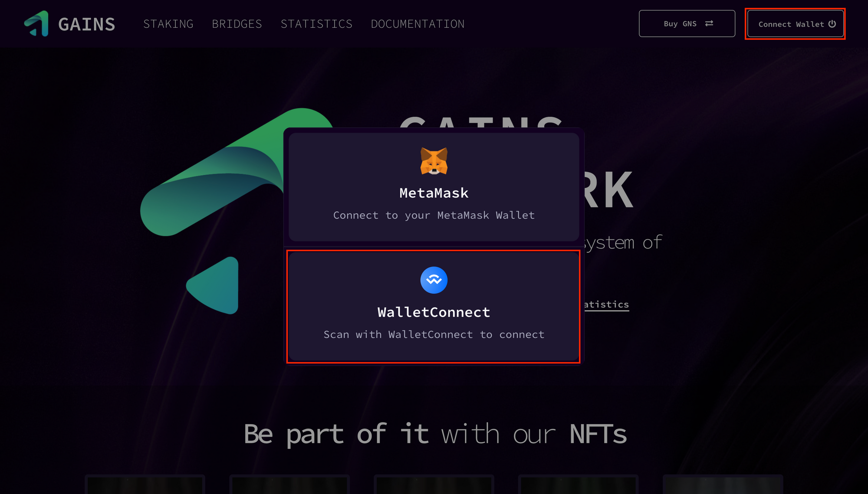868x494 pixels.
Task: Click the partially hidden statistics underlined link
Action: point(606,304)
